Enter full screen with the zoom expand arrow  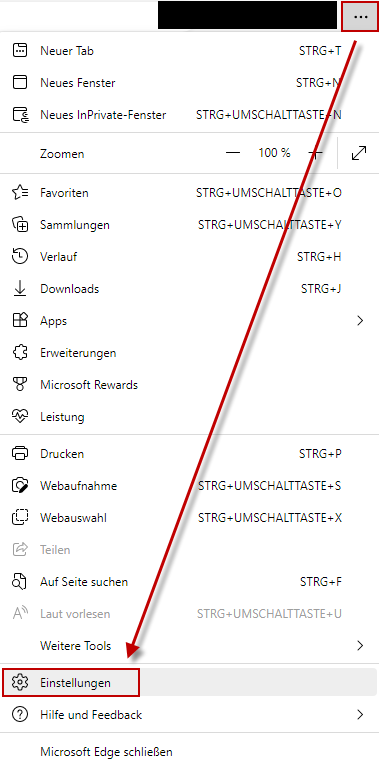point(359,153)
